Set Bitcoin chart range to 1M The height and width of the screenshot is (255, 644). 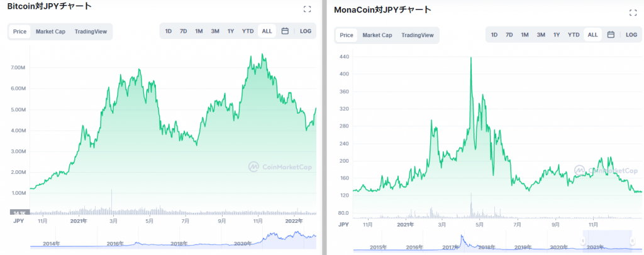click(199, 31)
